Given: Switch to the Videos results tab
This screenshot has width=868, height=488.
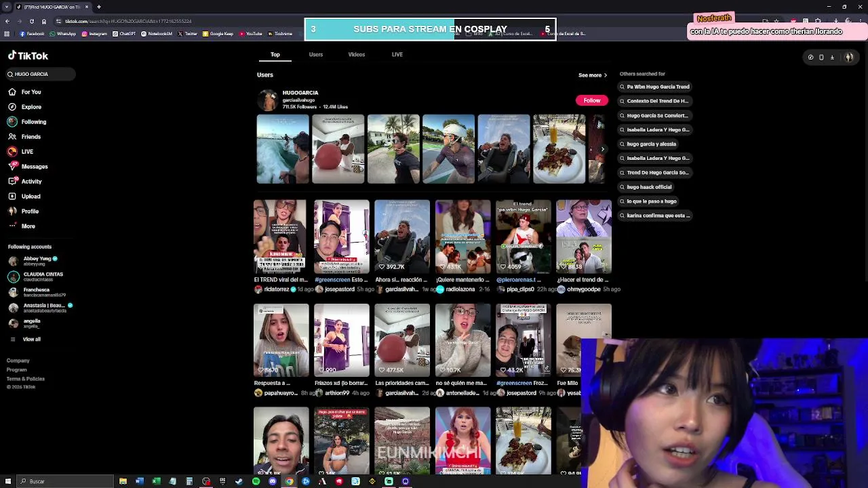Looking at the screenshot, I should click(357, 54).
